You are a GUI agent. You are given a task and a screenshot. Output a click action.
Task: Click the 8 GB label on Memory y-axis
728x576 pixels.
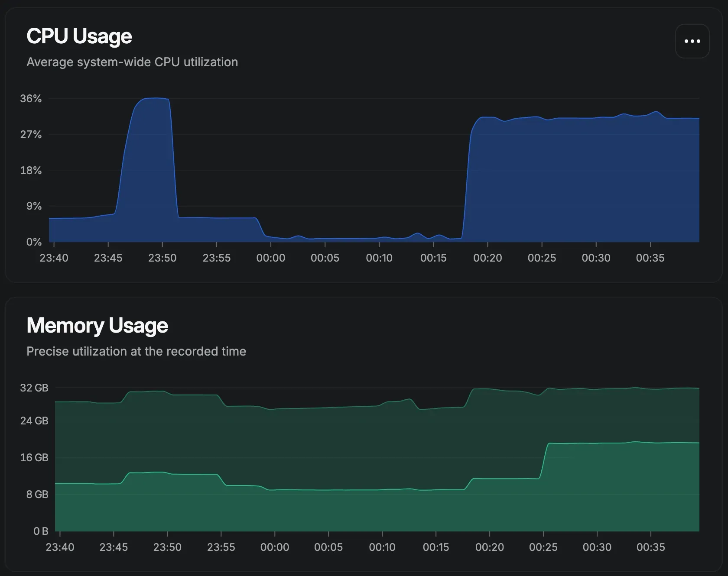tap(37, 495)
